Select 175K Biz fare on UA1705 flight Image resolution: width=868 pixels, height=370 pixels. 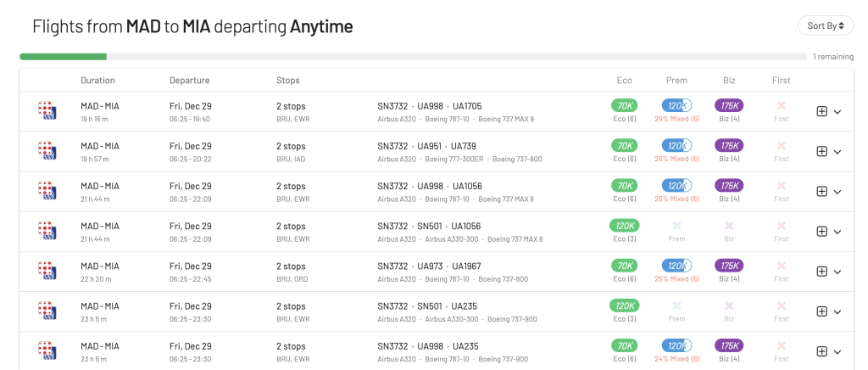click(x=729, y=105)
